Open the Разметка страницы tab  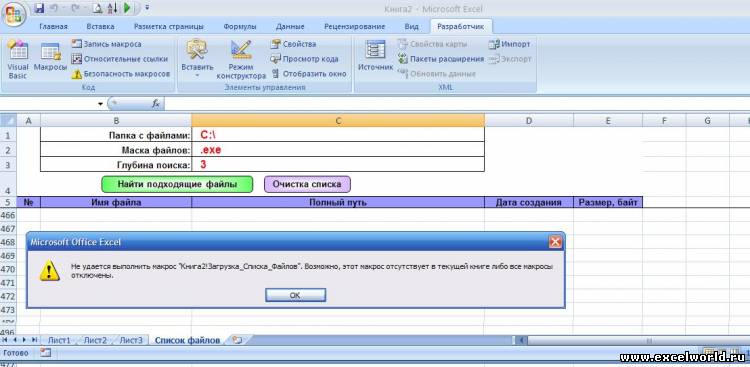[x=168, y=26]
